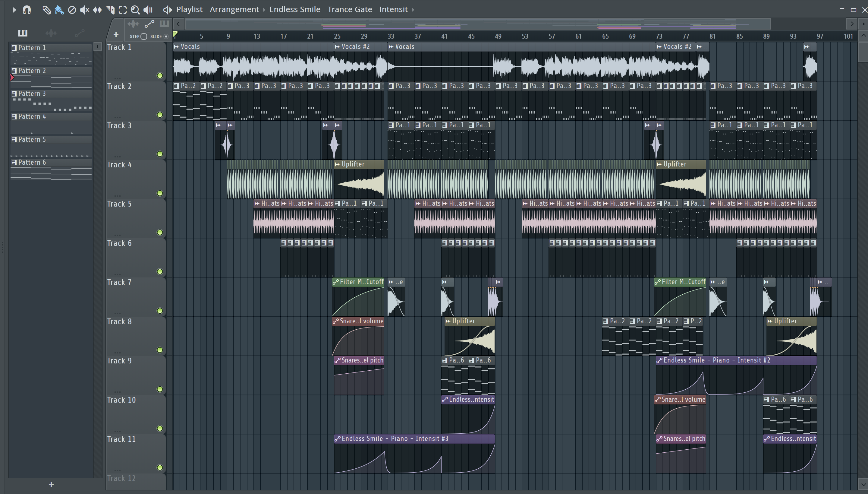
Task: Click the speaker icon before the Playlist title
Action: [x=167, y=10]
